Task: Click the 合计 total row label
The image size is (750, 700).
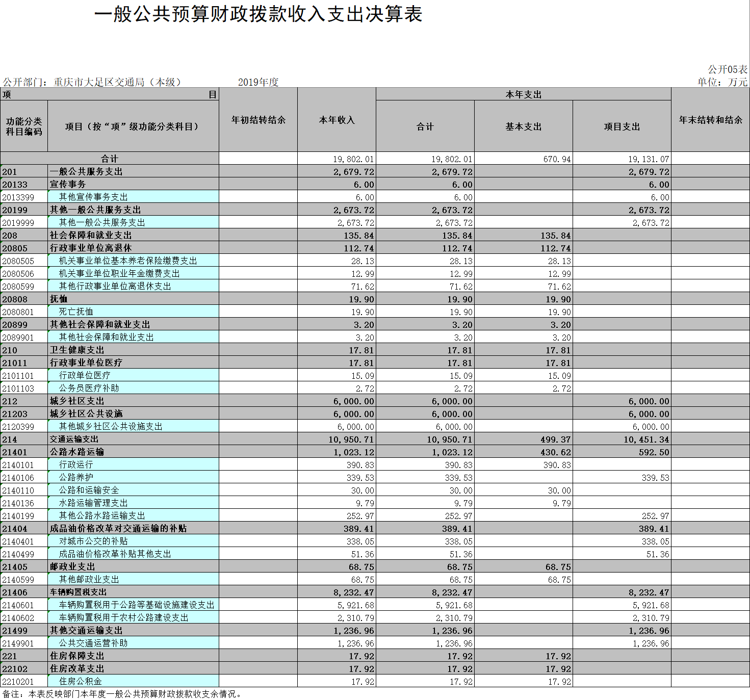Action: click(110, 159)
